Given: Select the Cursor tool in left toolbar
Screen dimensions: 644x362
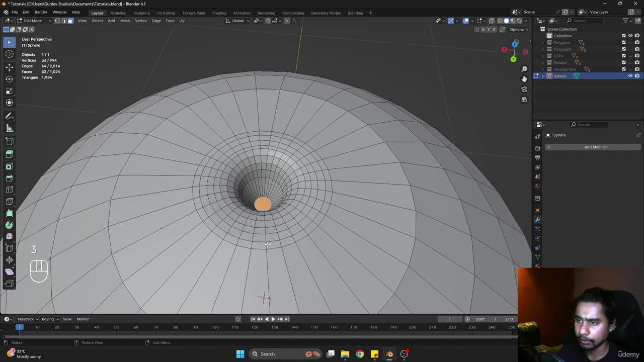Looking at the screenshot, I should (9, 54).
